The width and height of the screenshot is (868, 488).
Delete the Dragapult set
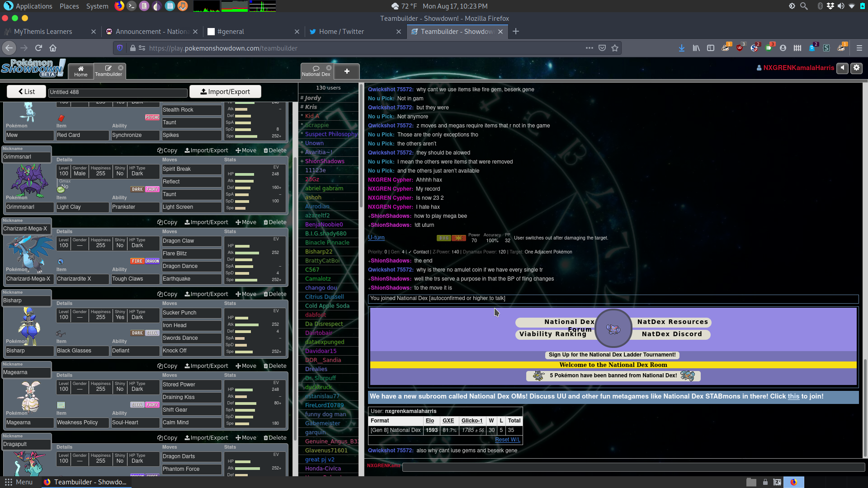point(275,438)
